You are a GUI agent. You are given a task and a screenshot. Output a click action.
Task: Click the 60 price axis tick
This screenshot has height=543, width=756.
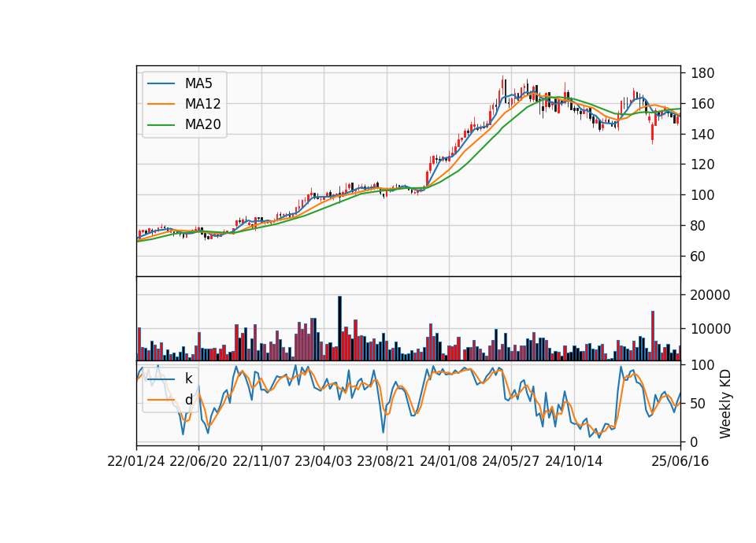(699, 257)
